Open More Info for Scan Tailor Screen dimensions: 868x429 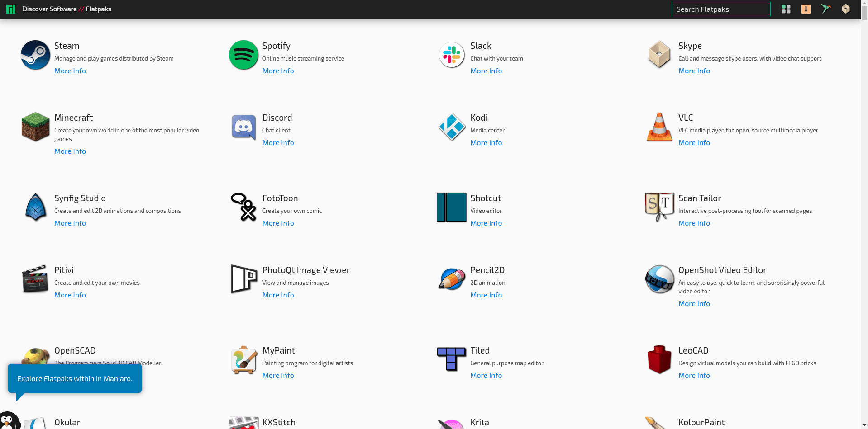694,223
